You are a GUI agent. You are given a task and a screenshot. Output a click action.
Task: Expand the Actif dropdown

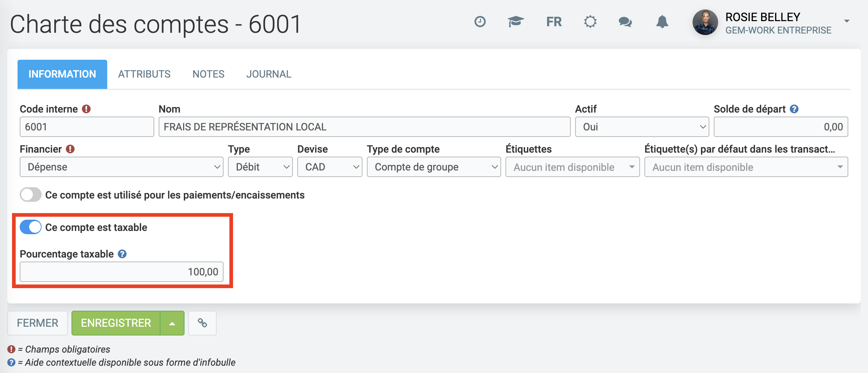642,127
